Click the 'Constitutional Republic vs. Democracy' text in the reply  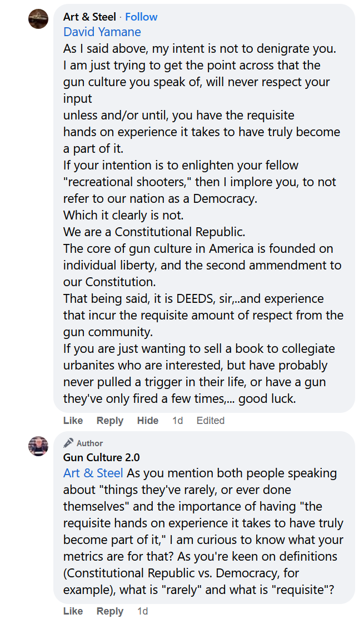click(177, 573)
